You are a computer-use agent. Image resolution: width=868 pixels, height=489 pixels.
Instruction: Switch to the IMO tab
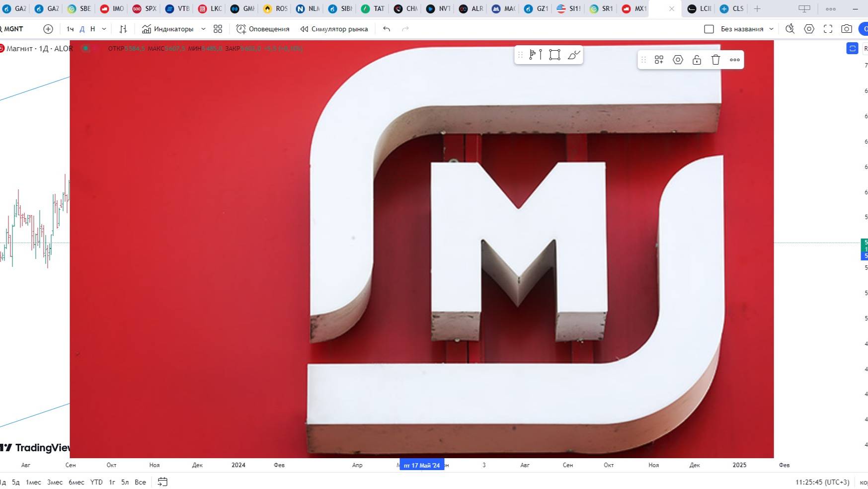coord(112,8)
